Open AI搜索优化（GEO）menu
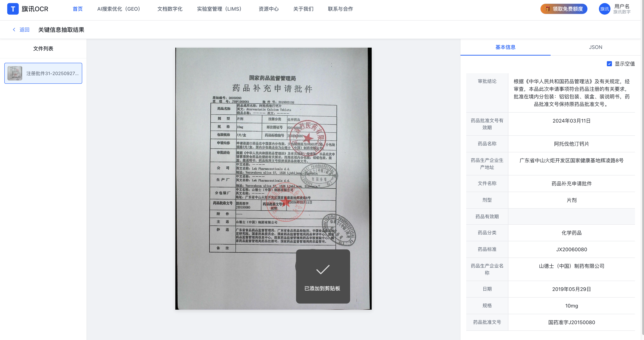The image size is (644, 340). pyautogui.click(x=118, y=9)
